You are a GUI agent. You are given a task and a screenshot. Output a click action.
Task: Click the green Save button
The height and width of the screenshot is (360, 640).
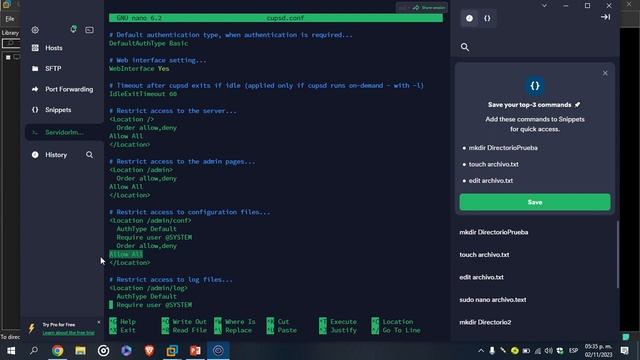[x=535, y=202]
